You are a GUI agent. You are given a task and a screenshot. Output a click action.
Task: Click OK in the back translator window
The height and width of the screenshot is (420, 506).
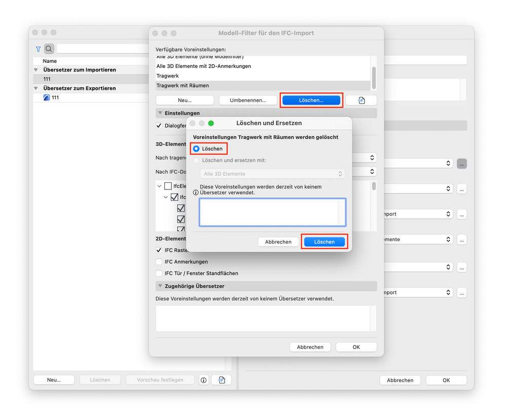coord(446,380)
